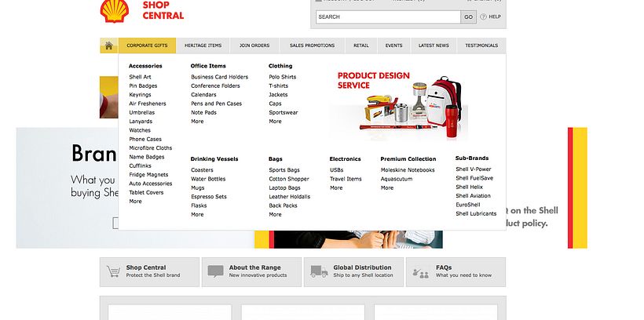Open Jackets link

coord(278,95)
